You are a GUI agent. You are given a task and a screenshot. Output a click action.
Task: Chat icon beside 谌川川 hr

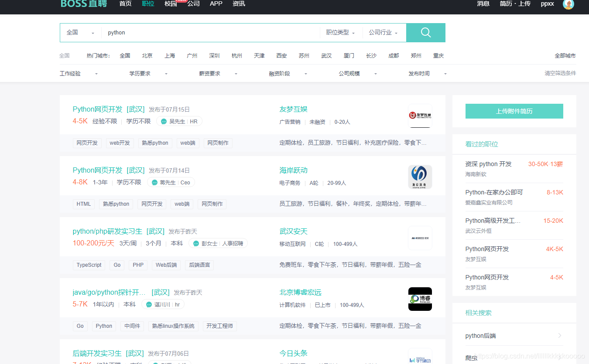(x=149, y=305)
